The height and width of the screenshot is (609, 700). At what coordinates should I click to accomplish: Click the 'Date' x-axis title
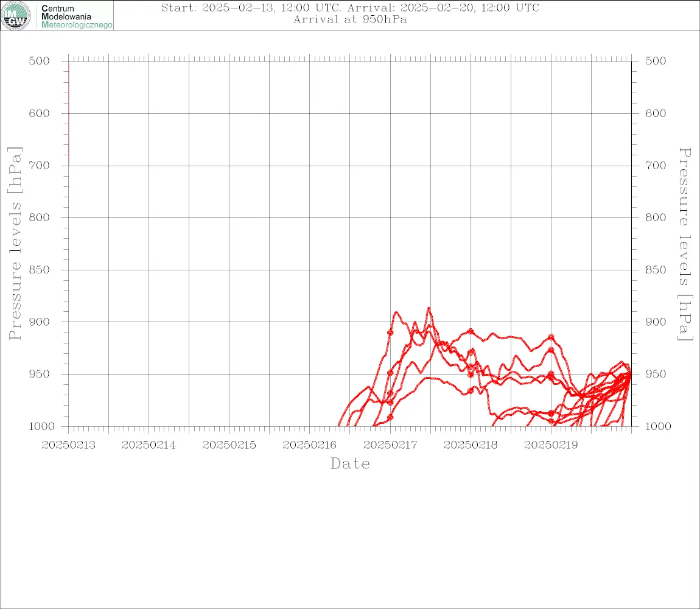coord(351,464)
